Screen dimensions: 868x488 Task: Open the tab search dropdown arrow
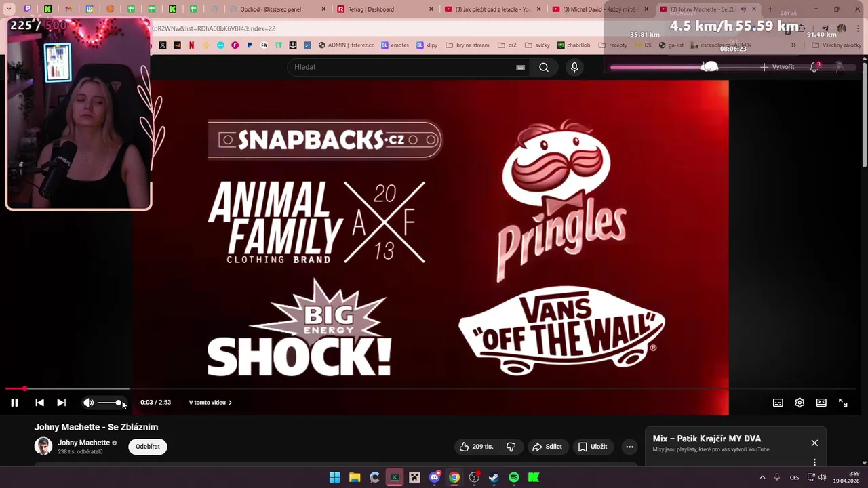pos(9,9)
